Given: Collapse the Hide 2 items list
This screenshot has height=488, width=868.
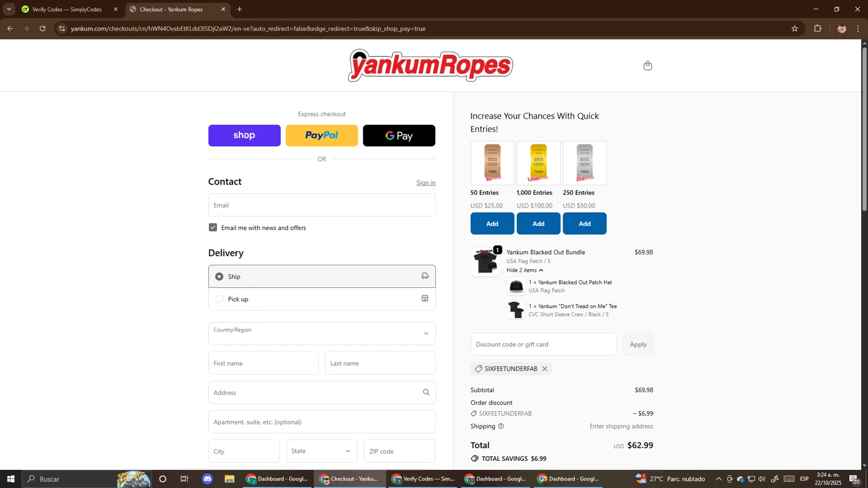Looking at the screenshot, I should (525, 270).
